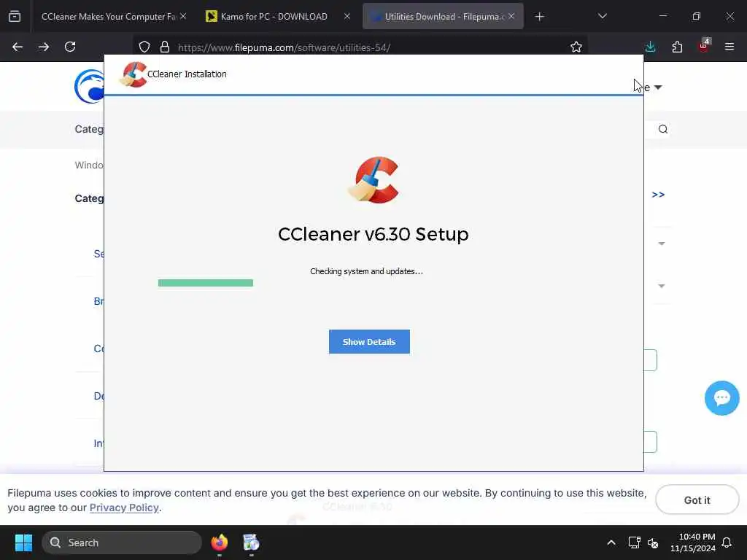Go forward one page
This screenshot has height=560, width=747.
tap(44, 47)
